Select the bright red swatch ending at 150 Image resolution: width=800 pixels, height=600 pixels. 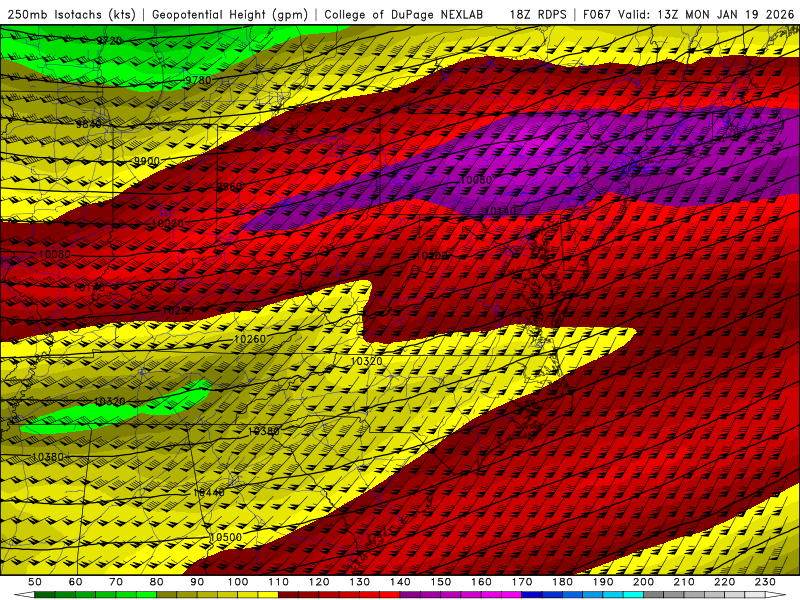[x=390, y=594]
